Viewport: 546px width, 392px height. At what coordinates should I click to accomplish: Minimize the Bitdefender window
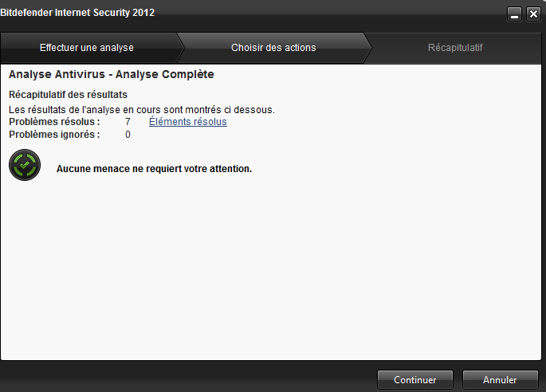(514, 14)
